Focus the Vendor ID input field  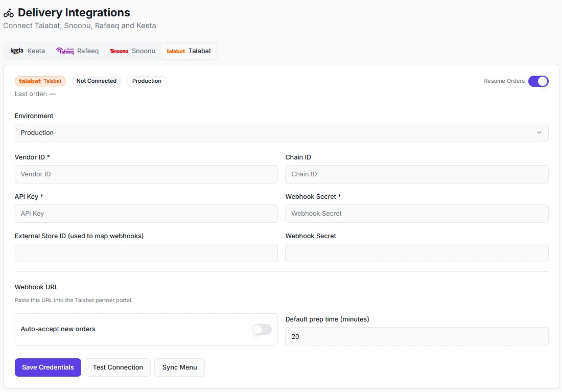(146, 174)
